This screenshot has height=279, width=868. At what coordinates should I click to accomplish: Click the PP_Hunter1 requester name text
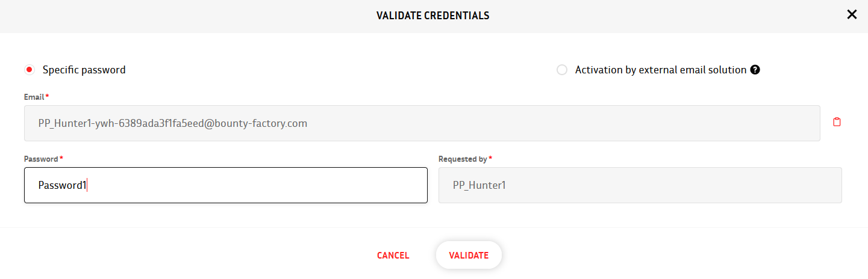479,185
